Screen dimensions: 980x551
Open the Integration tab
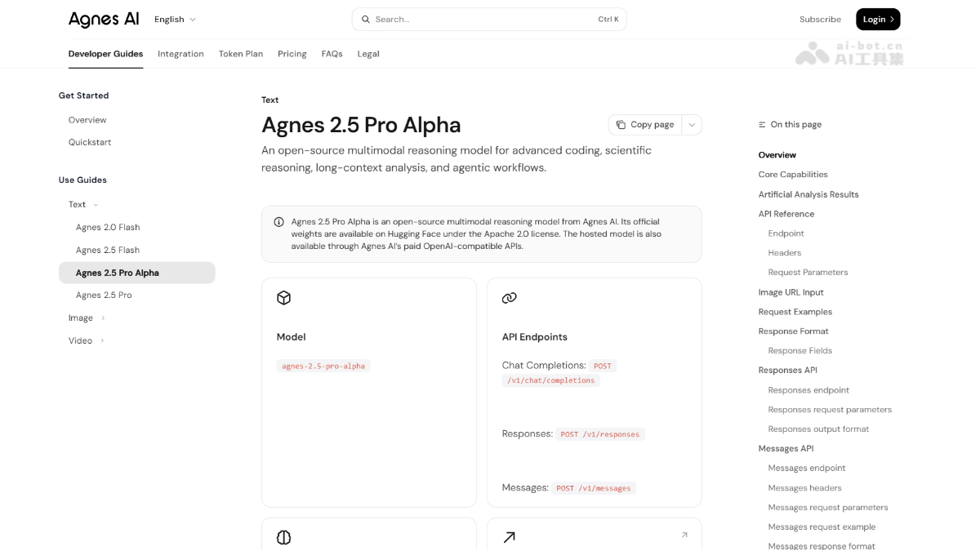point(180,54)
